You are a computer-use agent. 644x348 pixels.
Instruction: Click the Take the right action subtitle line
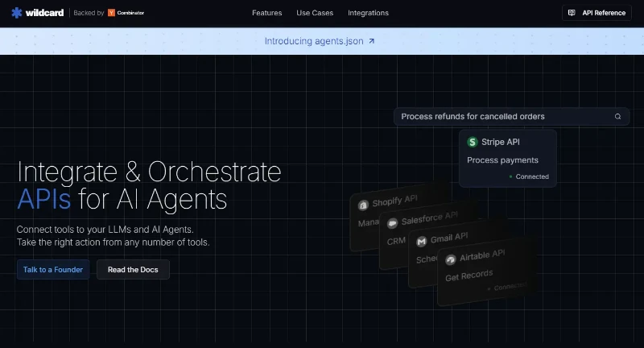point(113,242)
